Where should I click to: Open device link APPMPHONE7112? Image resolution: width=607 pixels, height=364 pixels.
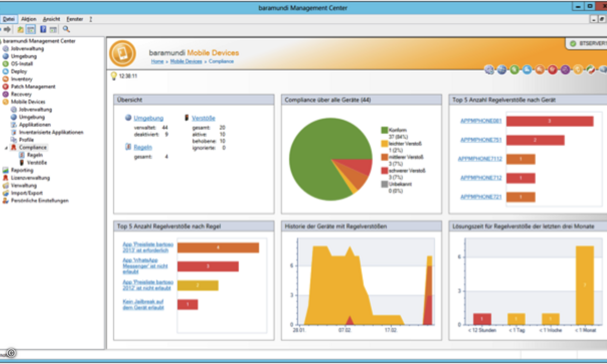click(480, 159)
